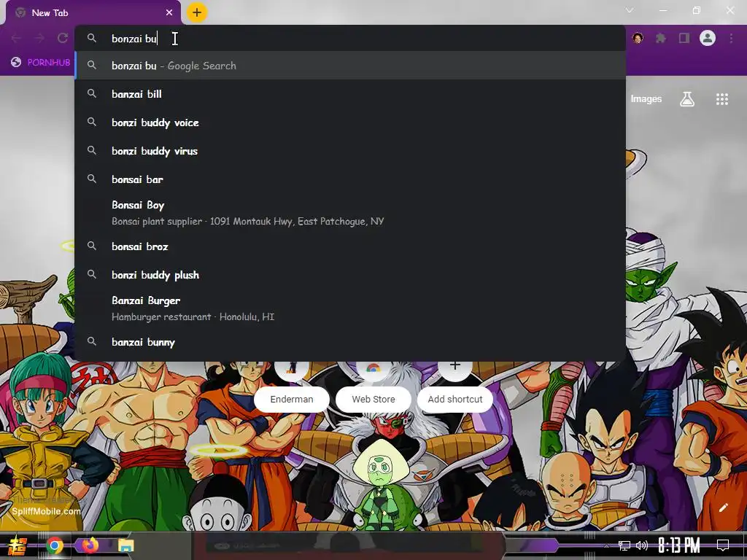Viewport: 747px width, 560px height.
Task: Select 'bonzi buddy virus' suggestion
Action: [349, 151]
